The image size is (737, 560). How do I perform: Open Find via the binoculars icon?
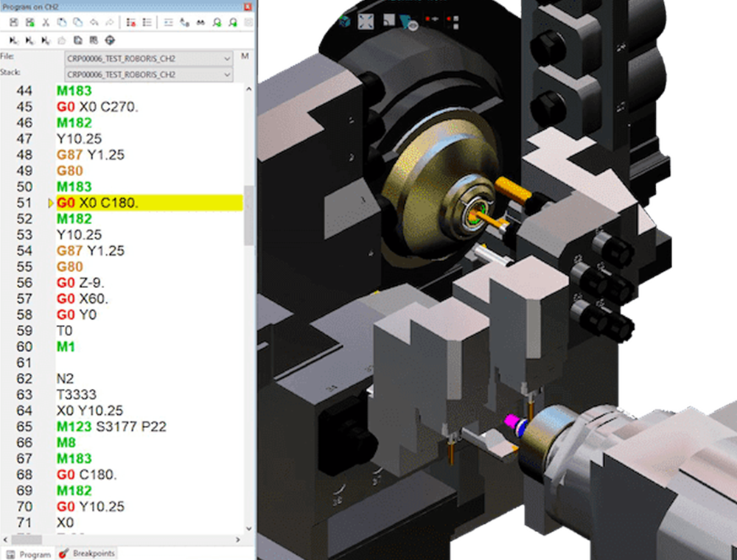[x=200, y=22]
